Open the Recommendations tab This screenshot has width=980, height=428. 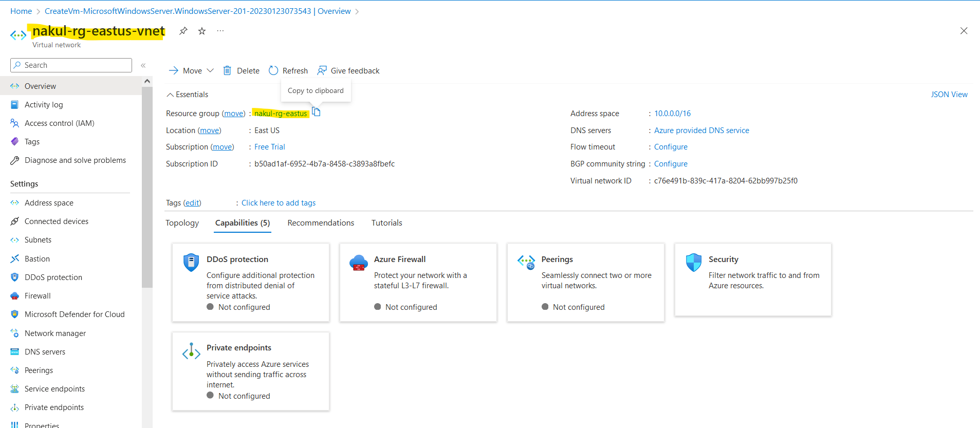(321, 223)
